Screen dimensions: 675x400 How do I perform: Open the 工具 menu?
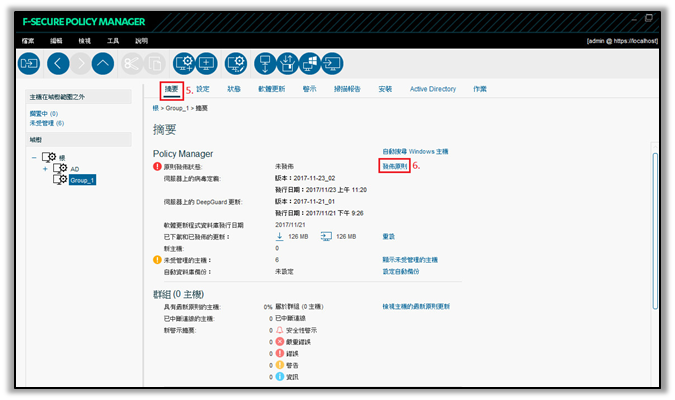[x=113, y=41]
